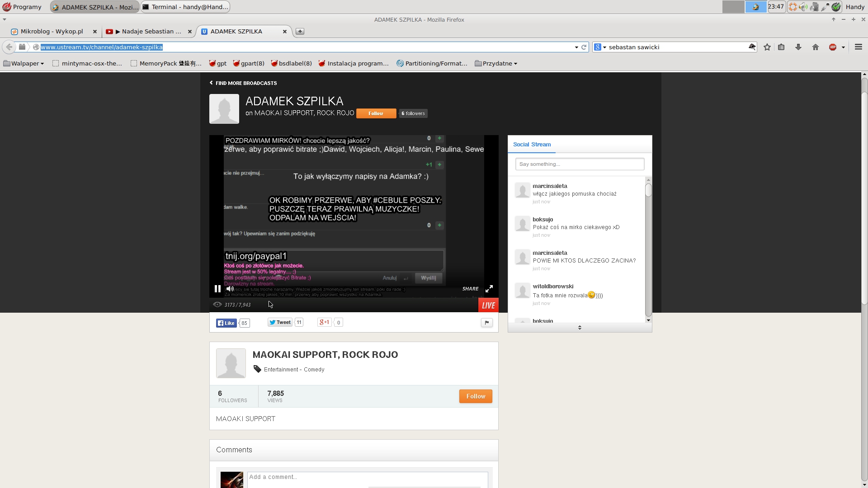
Task: Bookmark this page with star icon
Action: pyautogui.click(x=767, y=47)
